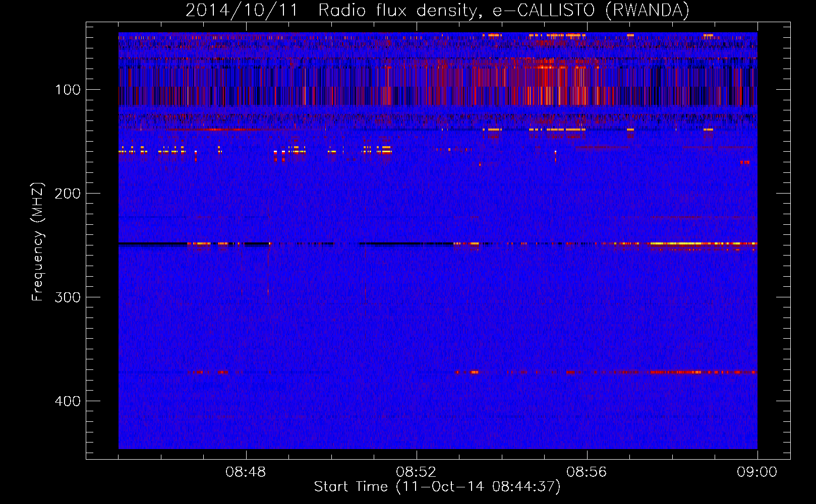Click the 100 MHz frequency tick label

pyautogui.click(x=68, y=90)
